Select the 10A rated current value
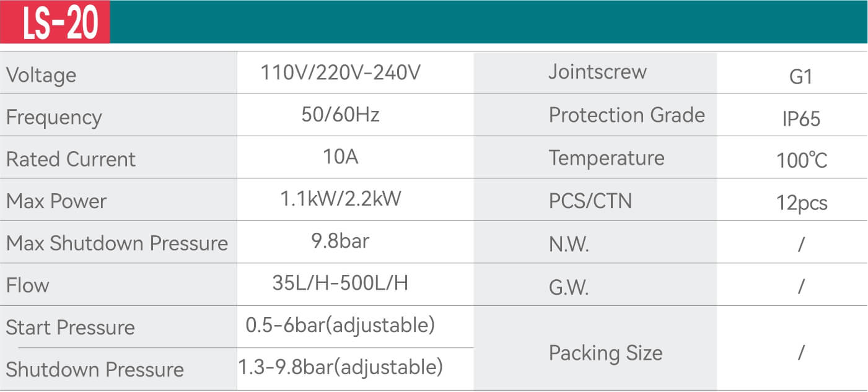868x392 pixels. pyautogui.click(x=341, y=157)
